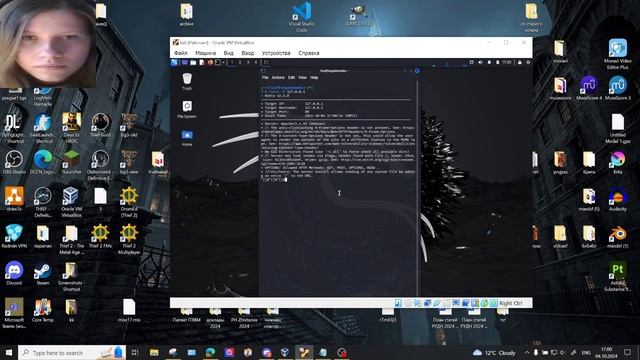Click the ENG language indicator

point(586,352)
